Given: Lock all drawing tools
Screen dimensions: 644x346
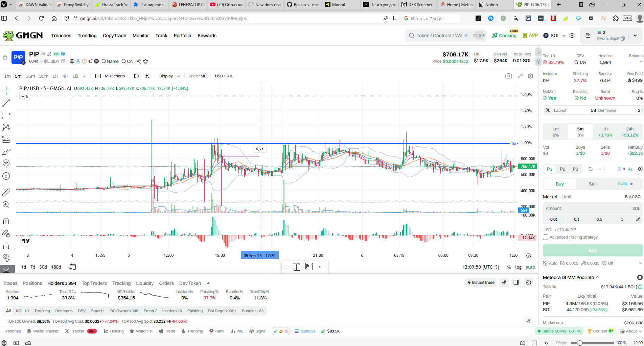Looking at the screenshot, I should click(x=6, y=246).
